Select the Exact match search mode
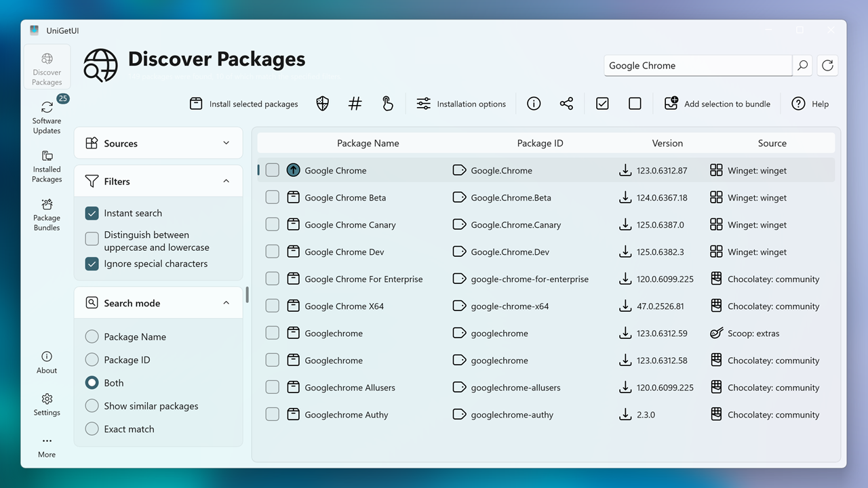Viewport: 868px width, 488px height. click(x=92, y=428)
